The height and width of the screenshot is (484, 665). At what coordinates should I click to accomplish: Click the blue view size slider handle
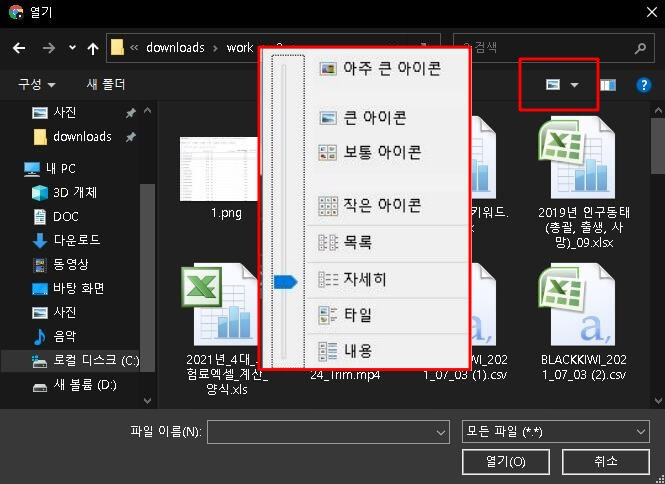(285, 282)
